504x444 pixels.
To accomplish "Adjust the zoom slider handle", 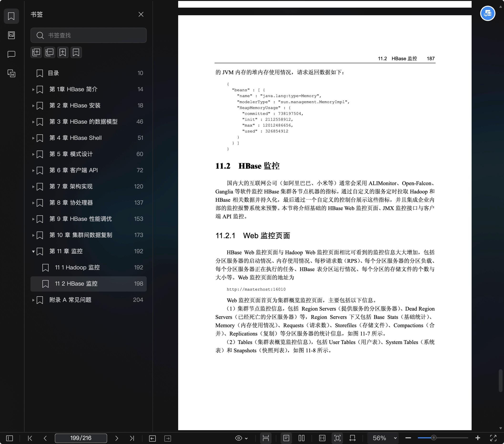I will pos(433,438).
